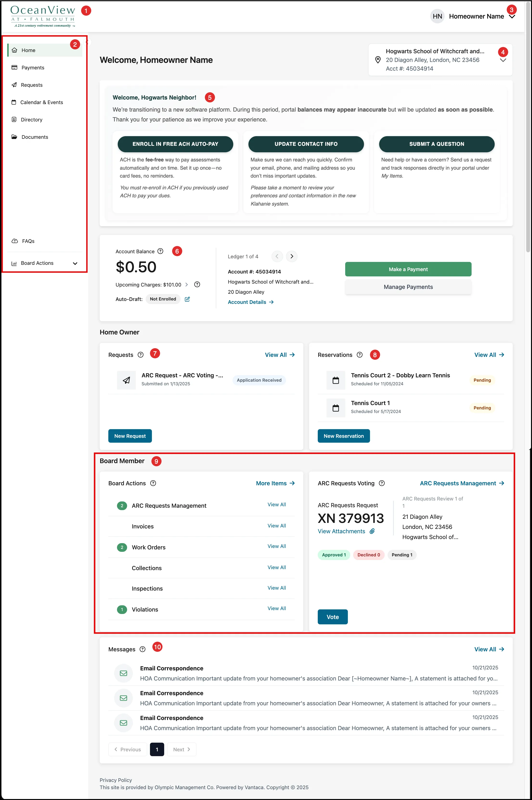
Task: Click the Upcoming Charges help icon
Action: coord(197,285)
